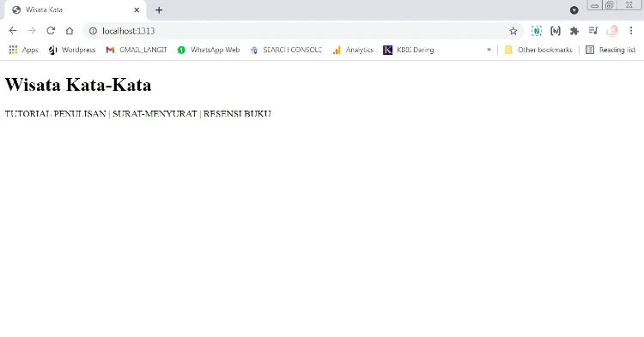
Task: Close the Wisata Kata tab
Action: 137,9
